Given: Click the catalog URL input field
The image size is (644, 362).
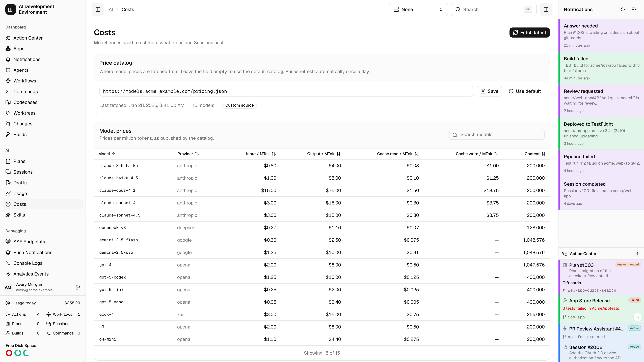Looking at the screenshot, I should (x=286, y=92).
